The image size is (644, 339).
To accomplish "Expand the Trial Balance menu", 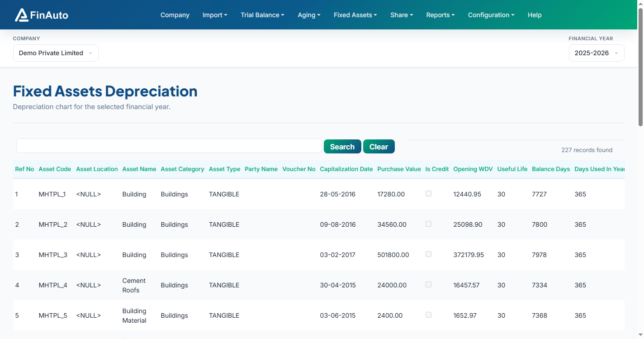I will click(x=262, y=15).
